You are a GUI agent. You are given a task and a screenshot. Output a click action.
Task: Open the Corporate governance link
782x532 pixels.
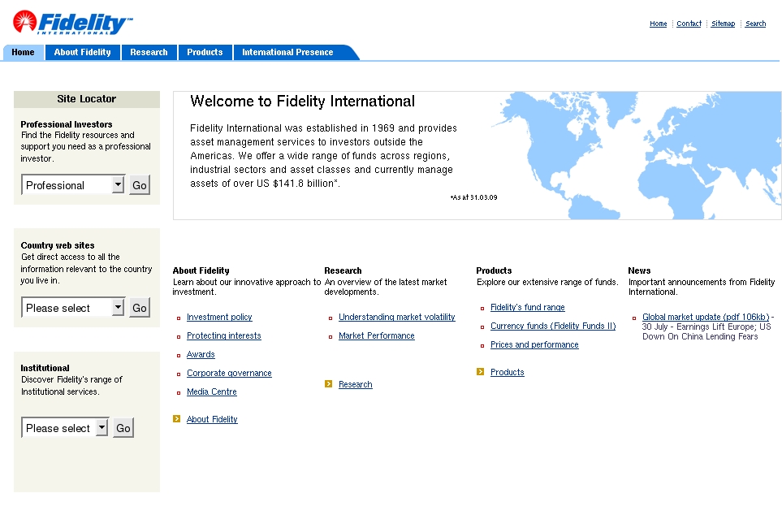pos(230,373)
